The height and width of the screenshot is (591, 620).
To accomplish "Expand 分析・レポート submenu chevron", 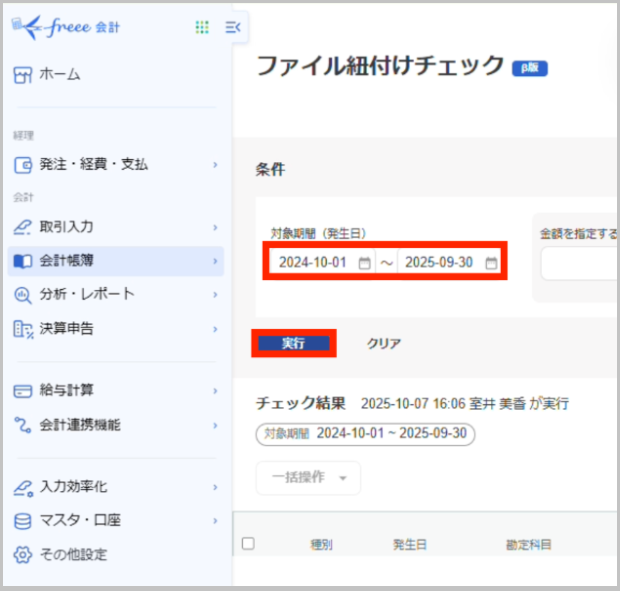I will pyautogui.click(x=215, y=295).
